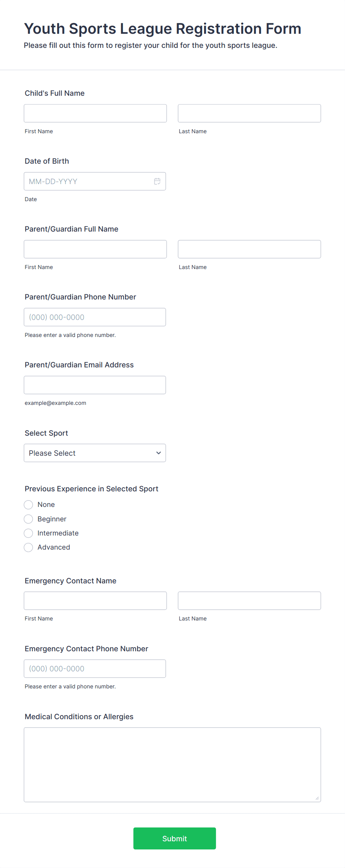The height and width of the screenshot is (868, 345).
Task: Open the calendar icon in Date of Birth
Action: 157,181
